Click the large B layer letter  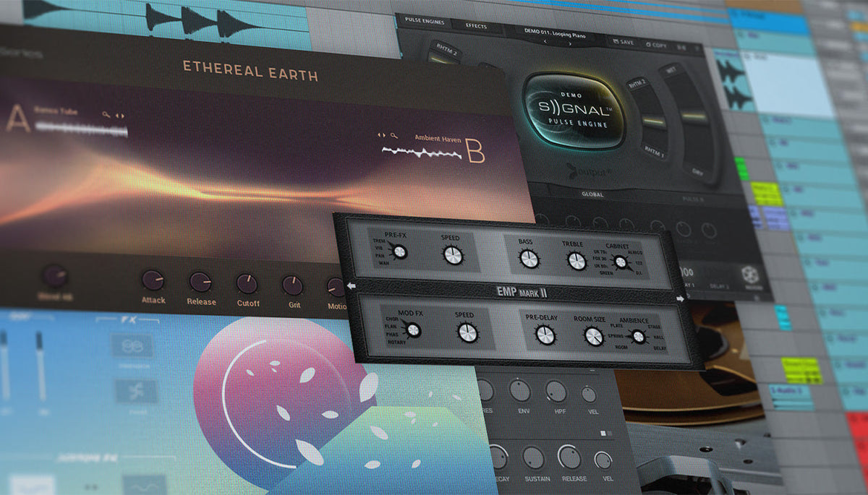tap(475, 150)
